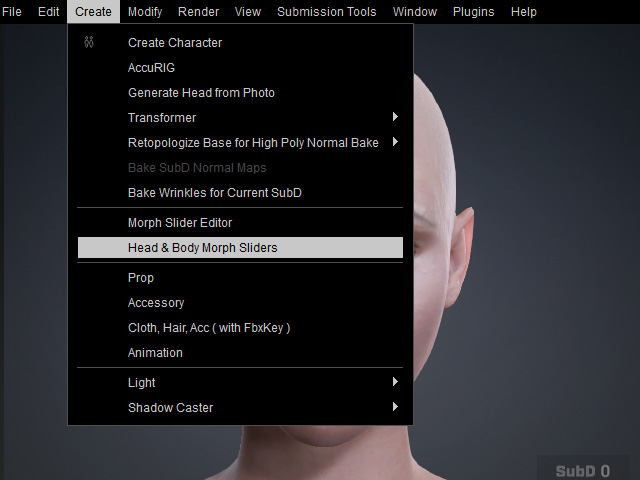Open the Render menu
The width and height of the screenshot is (640, 480).
click(x=198, y=11)
